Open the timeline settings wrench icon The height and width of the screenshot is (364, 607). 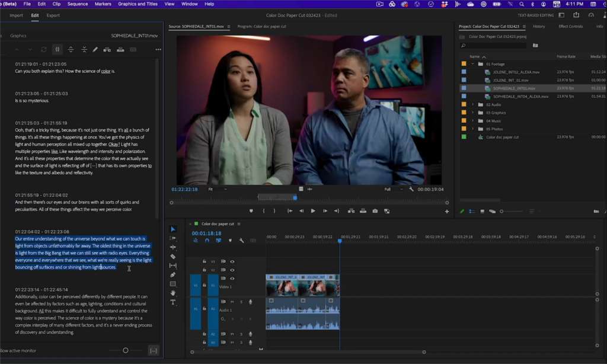[241, 240]
